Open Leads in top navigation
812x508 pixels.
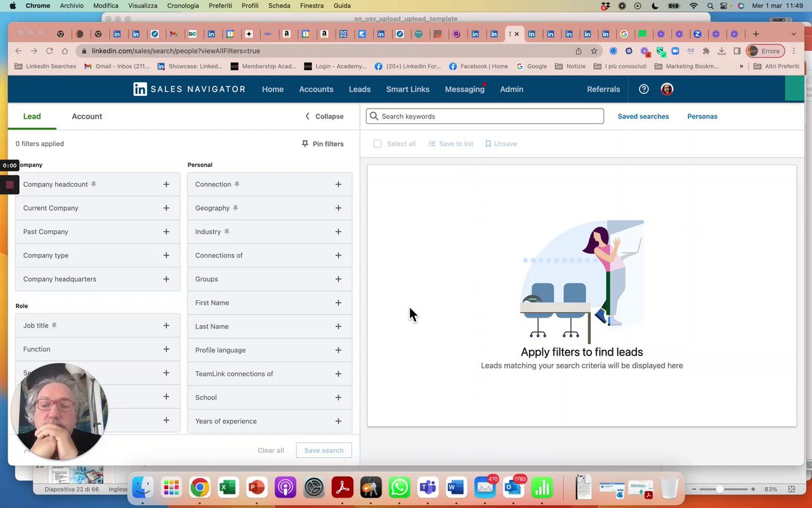click(360, 89)
